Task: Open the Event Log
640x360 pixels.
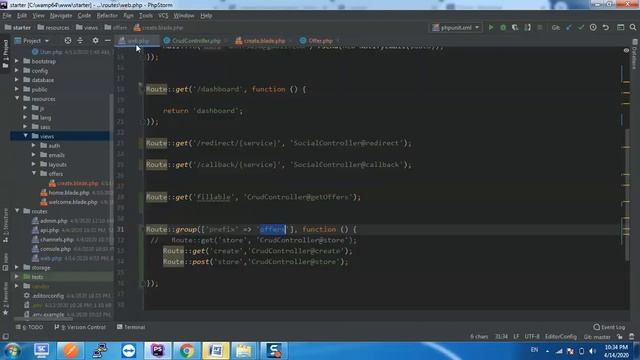Action: click(x=609, y=327)
